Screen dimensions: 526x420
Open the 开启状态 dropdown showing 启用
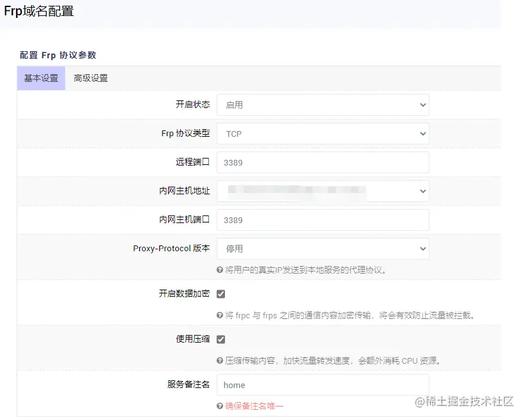tap(323, 105)
